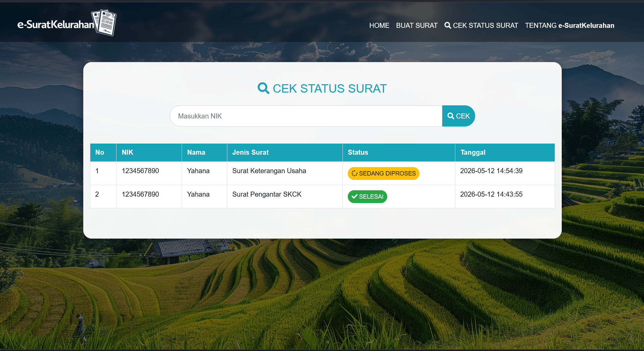Go to BUAT SURAT page
Image resolution: width=644 pixels, height=351 pixels.
coord(417,26)
